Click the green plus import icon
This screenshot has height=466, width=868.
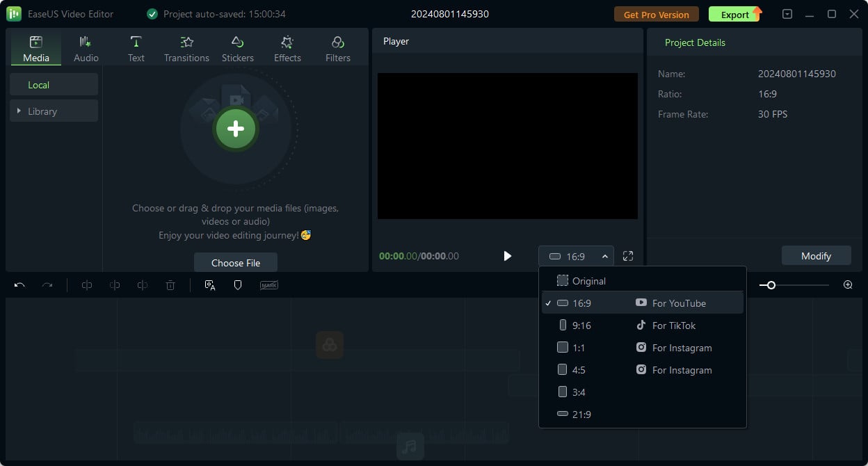[x=236, y=129]
